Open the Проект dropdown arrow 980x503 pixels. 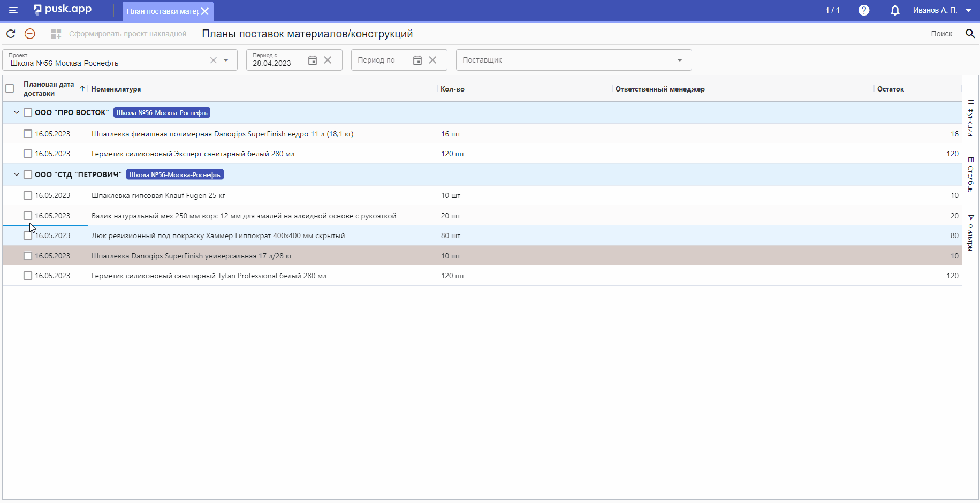click(226, 60)
